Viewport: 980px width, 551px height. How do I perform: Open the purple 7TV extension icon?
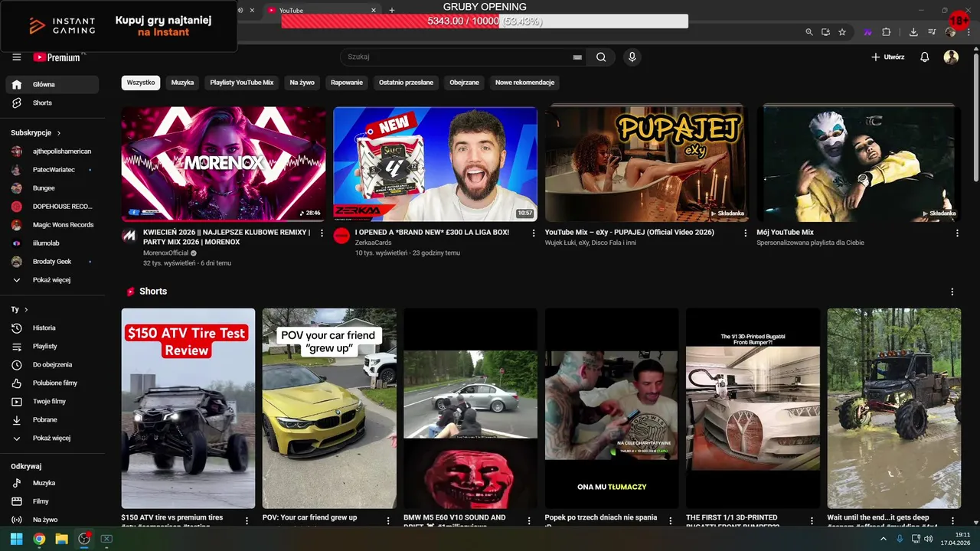867,32
